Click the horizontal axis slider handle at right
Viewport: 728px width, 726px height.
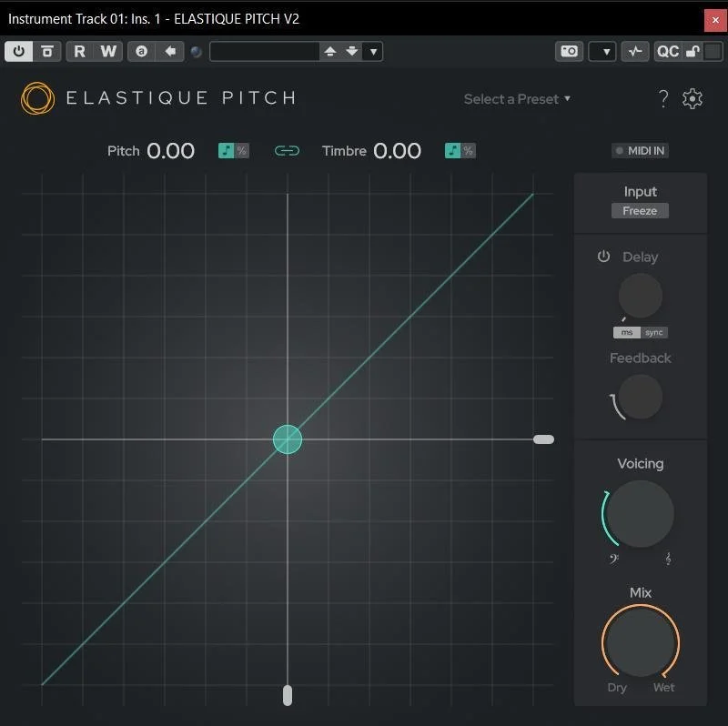[543, 439]
